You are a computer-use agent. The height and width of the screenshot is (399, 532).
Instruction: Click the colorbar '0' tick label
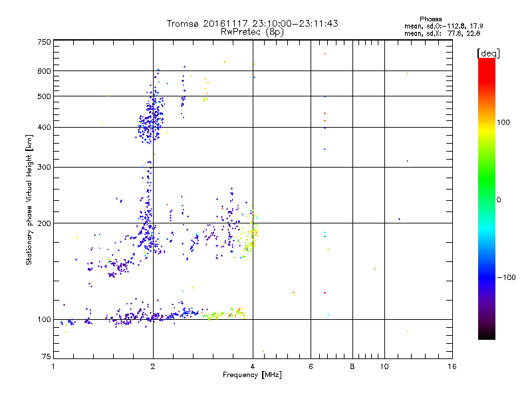coord(499,200)
